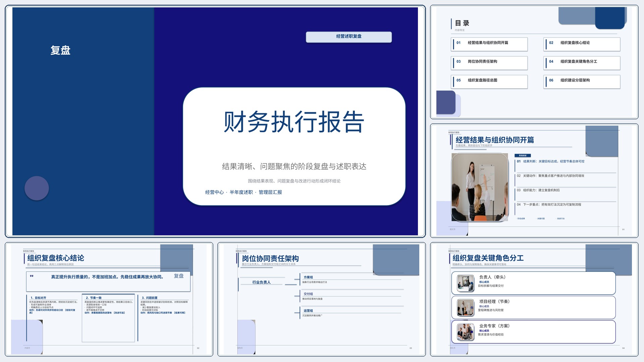
Task: Select the 经营中心 · 半年度述职 · 管理层汇报 line
Action: pyautogui.click(x=244, y=192)
